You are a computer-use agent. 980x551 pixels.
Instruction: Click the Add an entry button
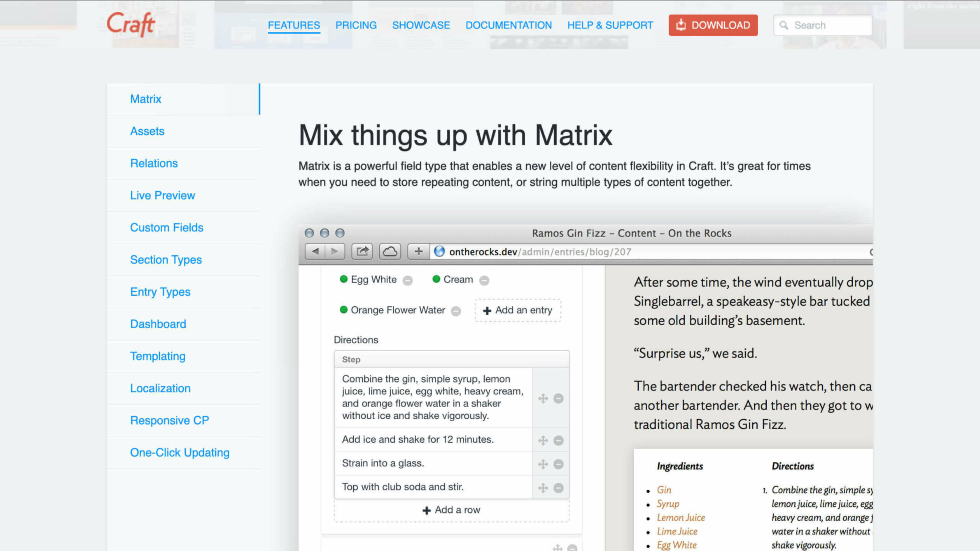518,310
